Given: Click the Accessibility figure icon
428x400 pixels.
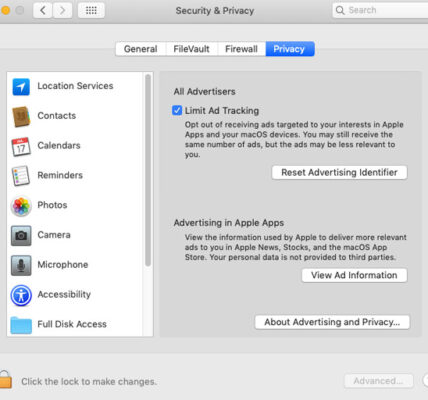Looking at the screenshot, I should pyautogui.click(x=21, y=295).
